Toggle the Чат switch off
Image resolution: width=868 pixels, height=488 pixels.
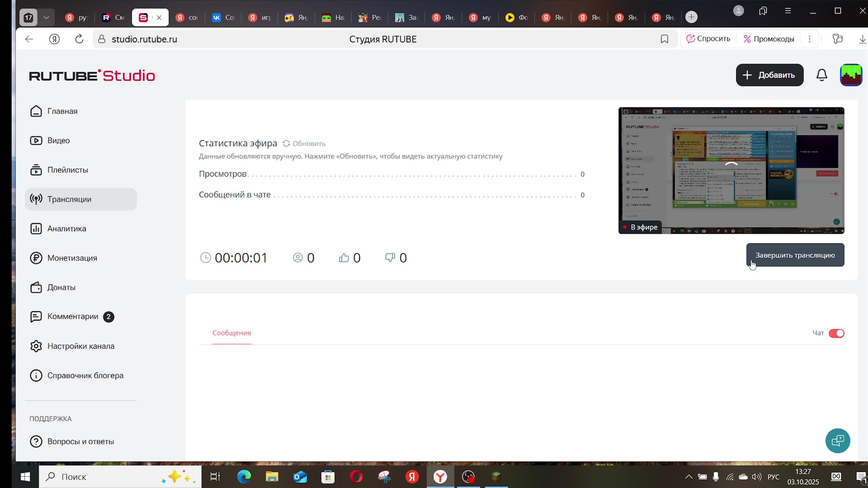[836, 333]
